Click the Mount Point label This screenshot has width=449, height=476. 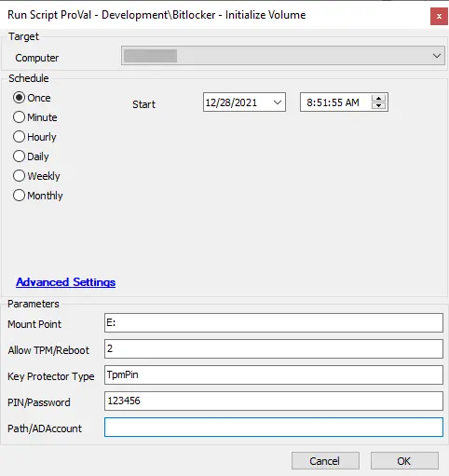pyautogui.click(x=34, y=324)
